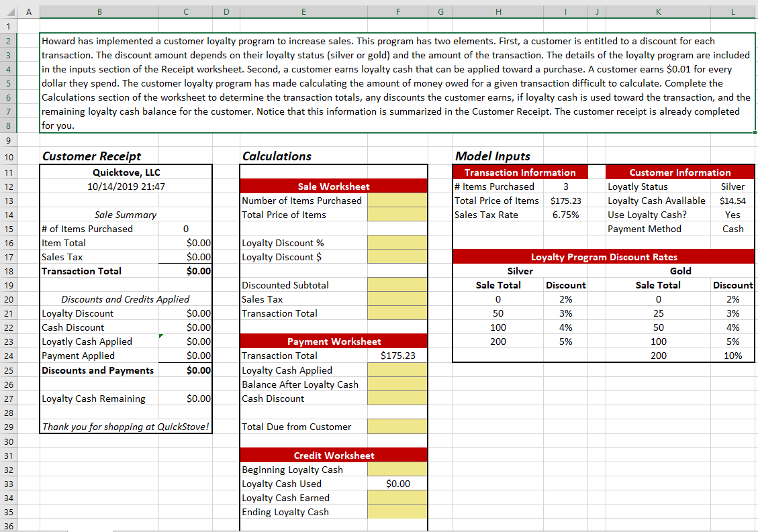This screenshot has height=532, width=758.
Task: Select the Silver 200 sale total cell
Action: (498, 341)
